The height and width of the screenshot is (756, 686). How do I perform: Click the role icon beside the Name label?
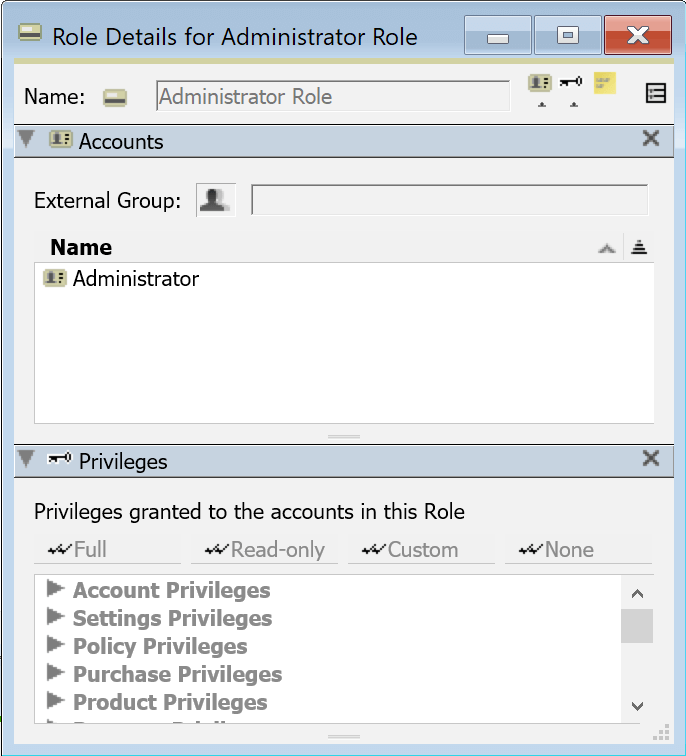tap(116, 97)
